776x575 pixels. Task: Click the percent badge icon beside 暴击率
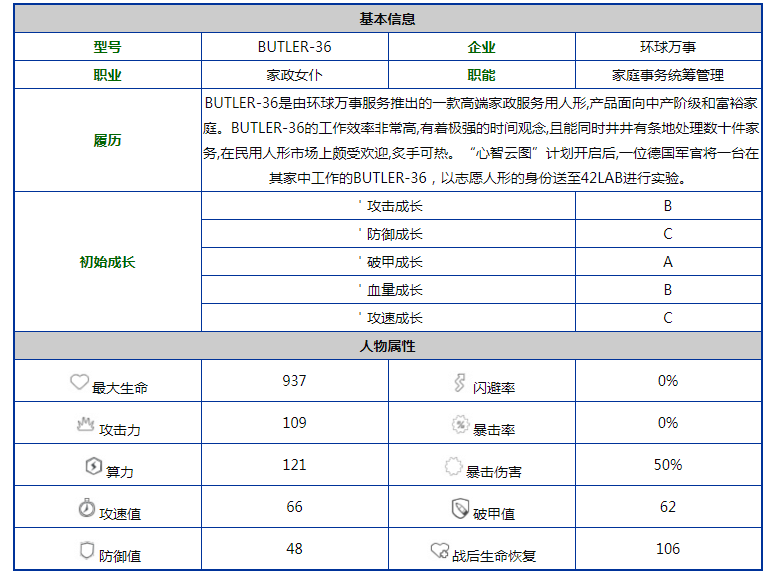click(460, 424)
